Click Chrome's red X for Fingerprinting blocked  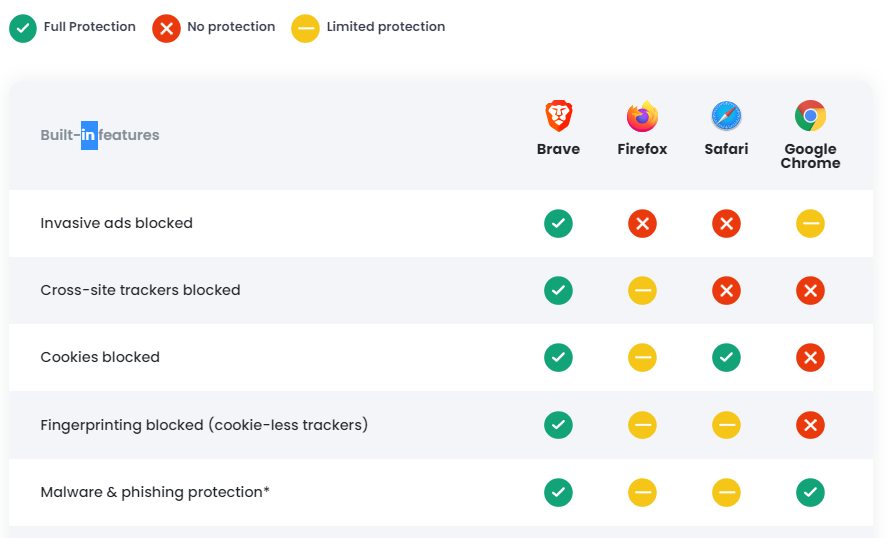point(810,425)
